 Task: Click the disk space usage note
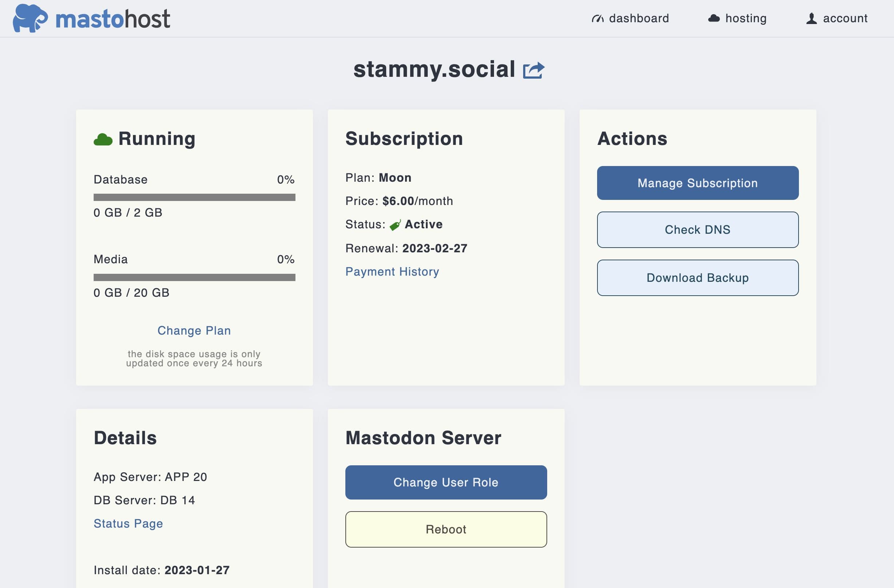coord(194,359)
